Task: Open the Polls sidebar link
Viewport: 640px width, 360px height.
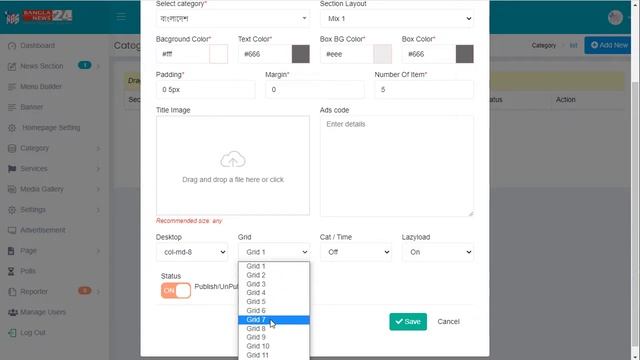Action: coord(28,271)
